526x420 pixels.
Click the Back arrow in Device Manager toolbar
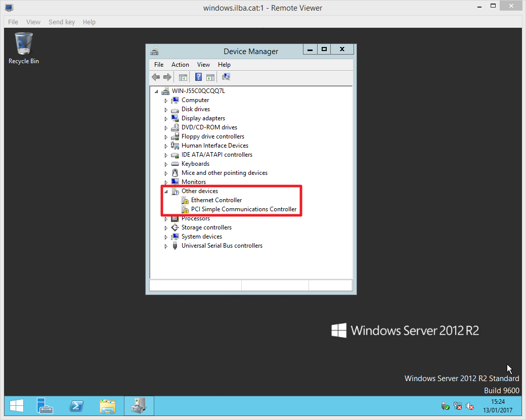[156, 77]
